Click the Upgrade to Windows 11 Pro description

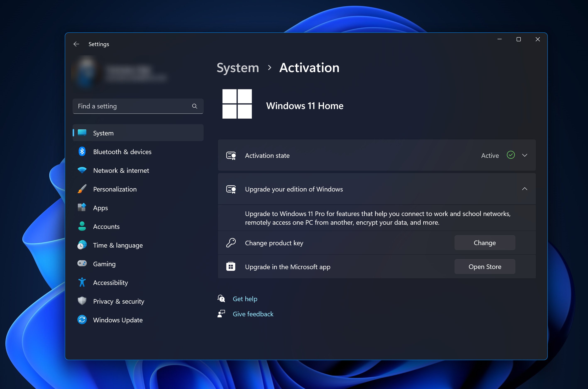coord(378,218)
